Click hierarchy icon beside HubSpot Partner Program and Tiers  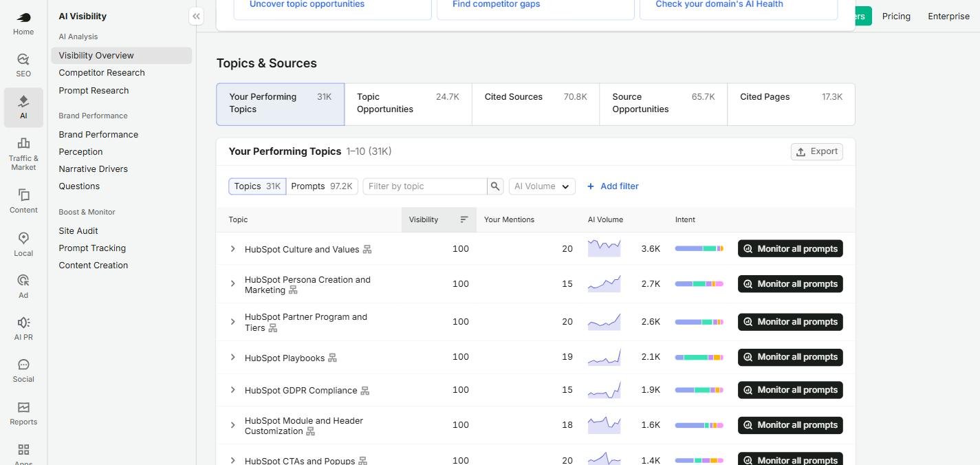coord(272,328)
